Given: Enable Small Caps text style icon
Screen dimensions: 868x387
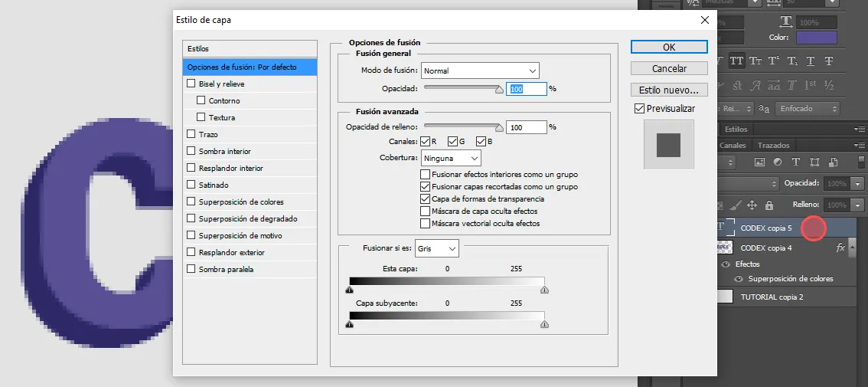Looking at the screenshot, I should click(755, 61).
